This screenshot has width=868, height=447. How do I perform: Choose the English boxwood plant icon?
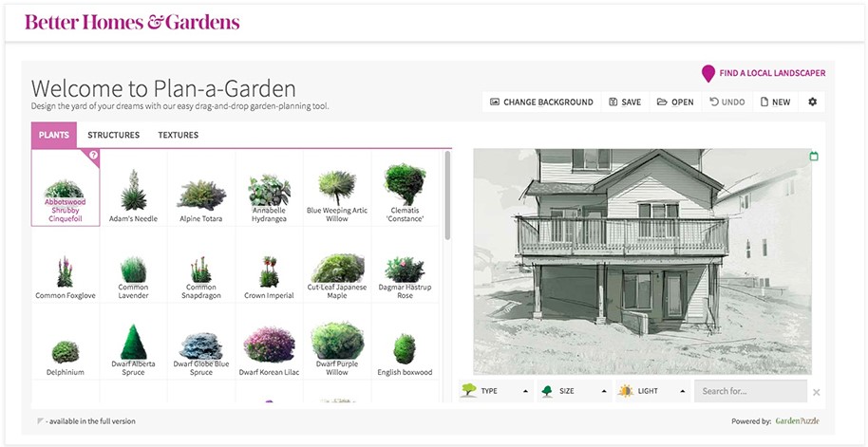405,349
